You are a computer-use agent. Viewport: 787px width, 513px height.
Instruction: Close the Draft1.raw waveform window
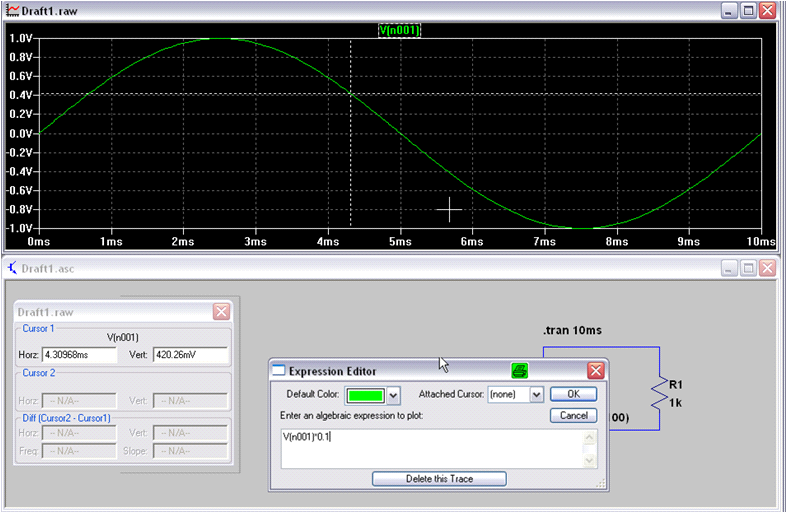[x=767, y=11]
